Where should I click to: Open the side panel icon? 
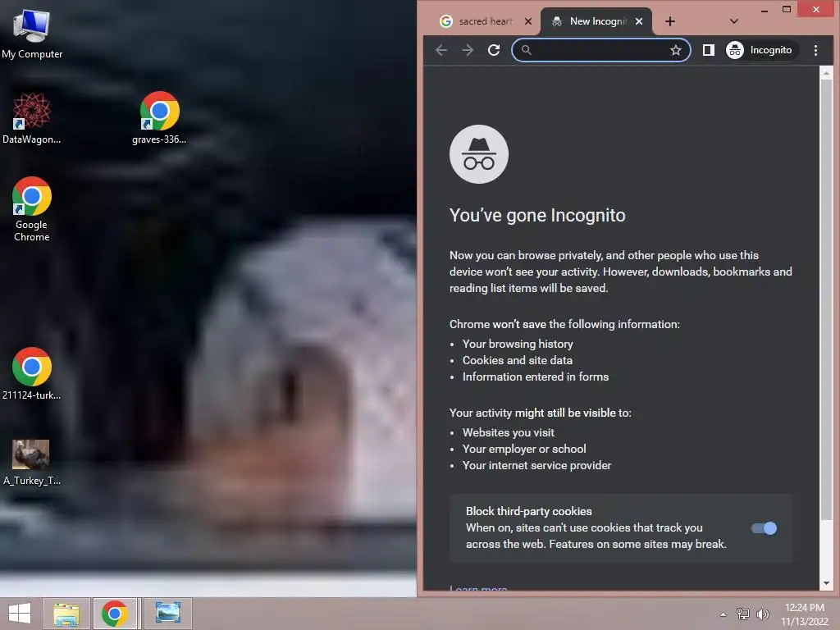click(x=708, y=50)
